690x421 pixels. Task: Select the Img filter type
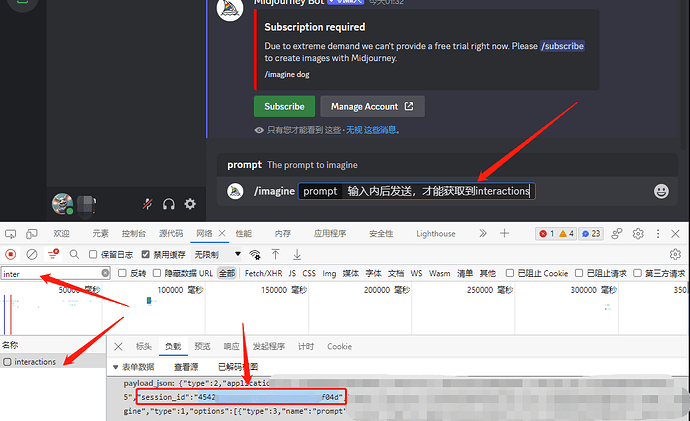pos(329,273)
